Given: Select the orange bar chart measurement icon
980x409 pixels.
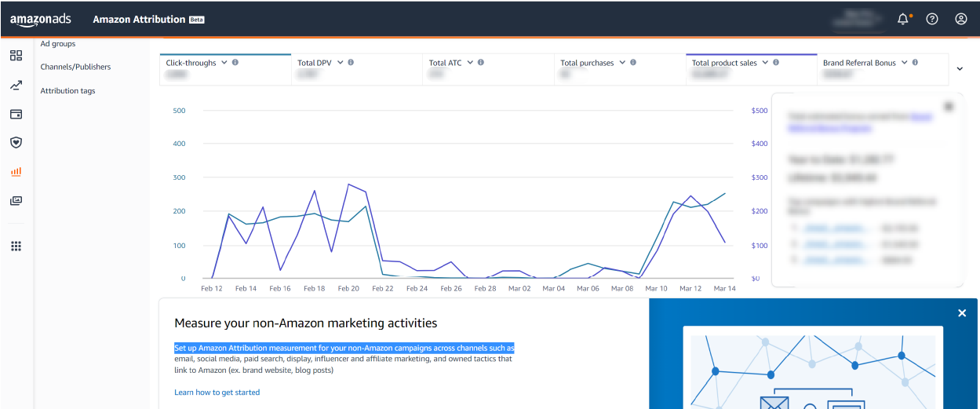Looking at the screenshot, I should click(x=16, y=171).
